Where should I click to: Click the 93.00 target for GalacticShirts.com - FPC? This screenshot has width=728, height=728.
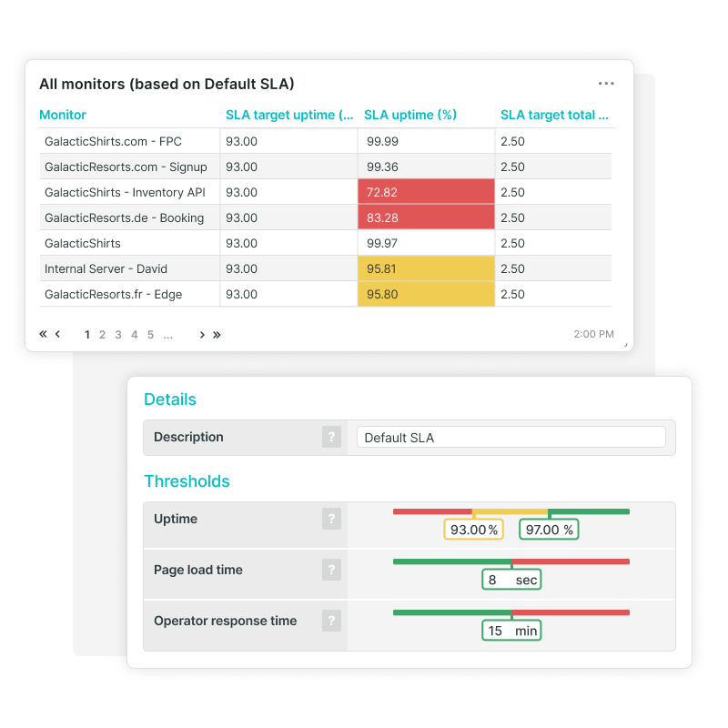pyautogui.click(x=241, y=141)
